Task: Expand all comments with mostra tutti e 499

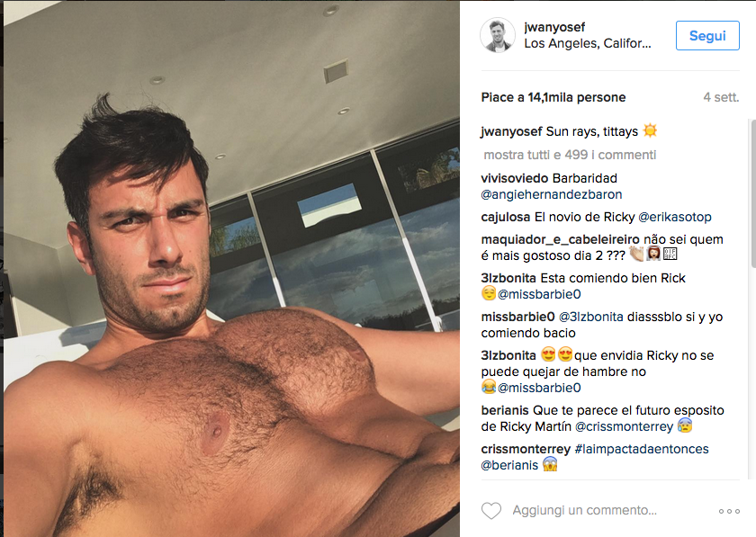Action: coord(570,155)
